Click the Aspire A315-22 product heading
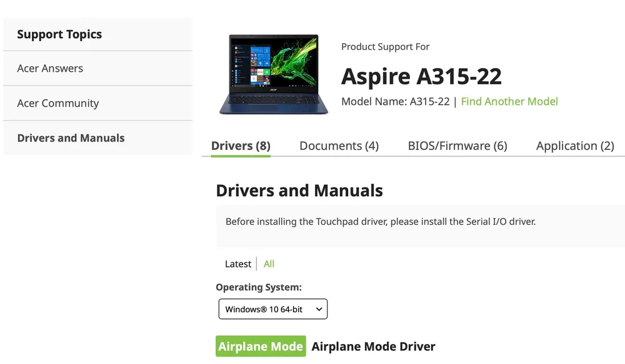Viewport: 625px width, 364px height. point(421,76)
